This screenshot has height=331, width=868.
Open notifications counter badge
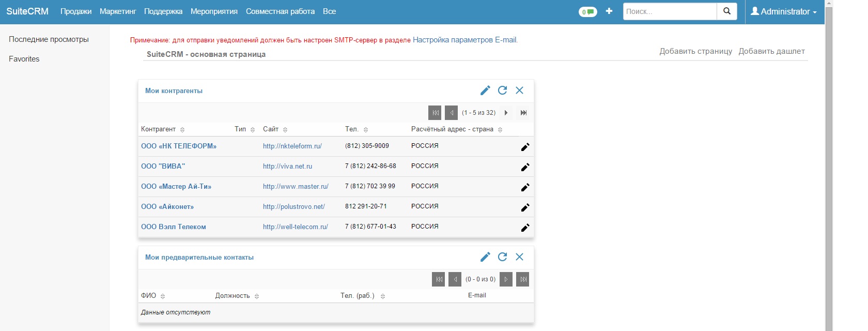(x=588, y=11)
